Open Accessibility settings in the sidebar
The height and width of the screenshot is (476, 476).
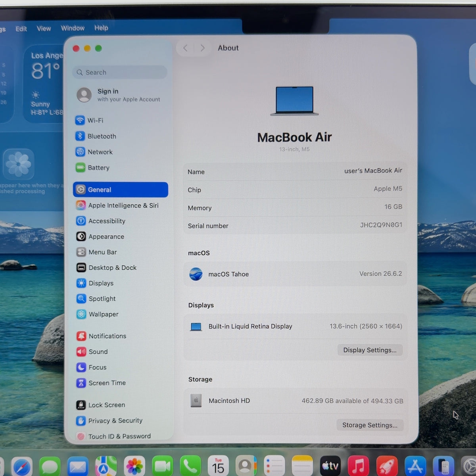click(120, 221)
